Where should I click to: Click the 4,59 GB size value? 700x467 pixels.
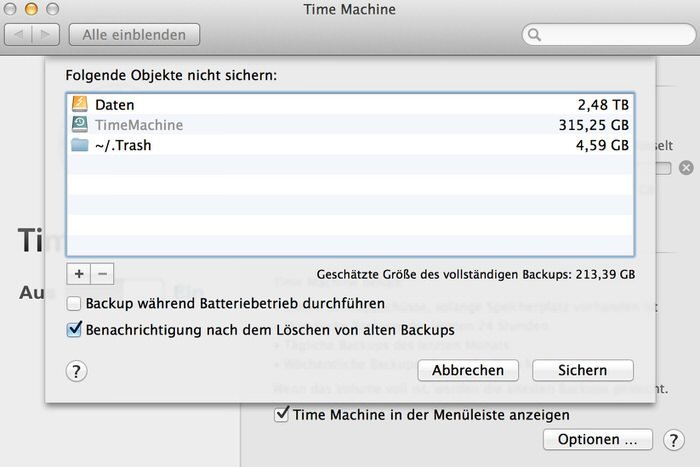(602, 145)
